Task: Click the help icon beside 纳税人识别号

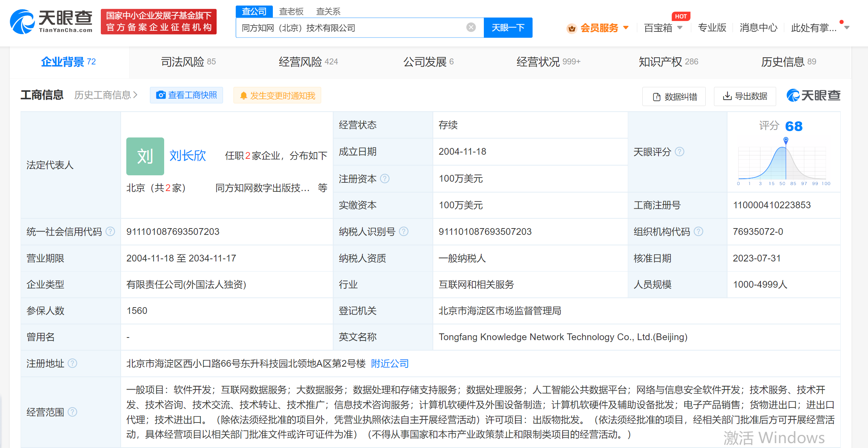Action: tap(404, 231)
